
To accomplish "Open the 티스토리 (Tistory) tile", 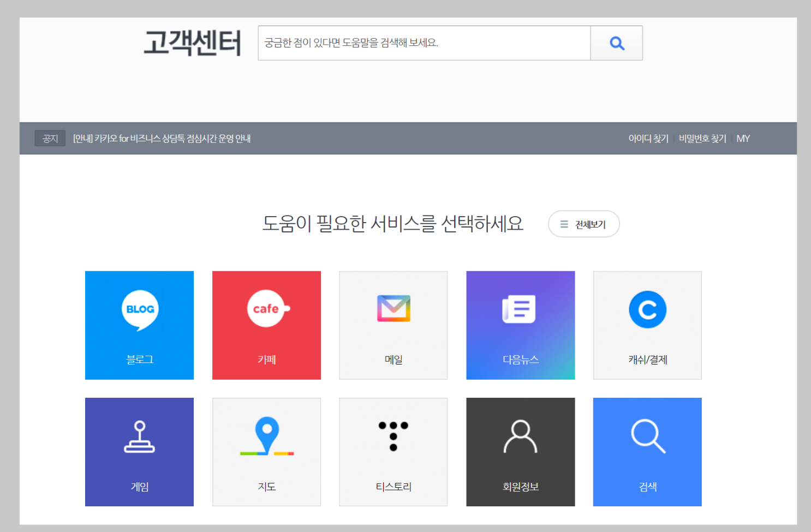I will tap(393, 452).
